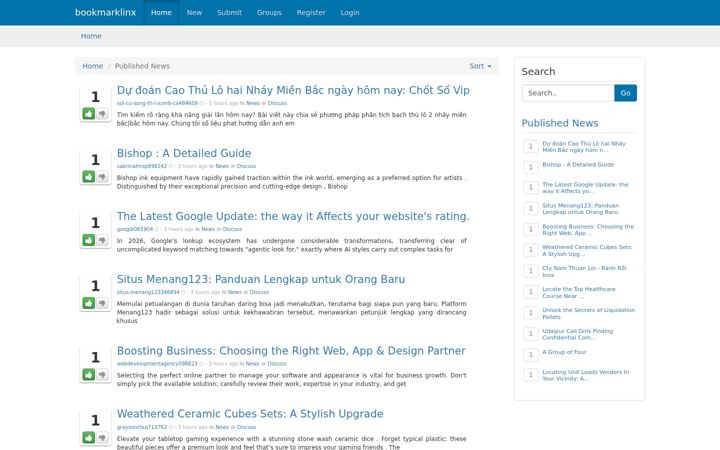Open sidebar link Situs Menang123

click(x=580, y=209)
